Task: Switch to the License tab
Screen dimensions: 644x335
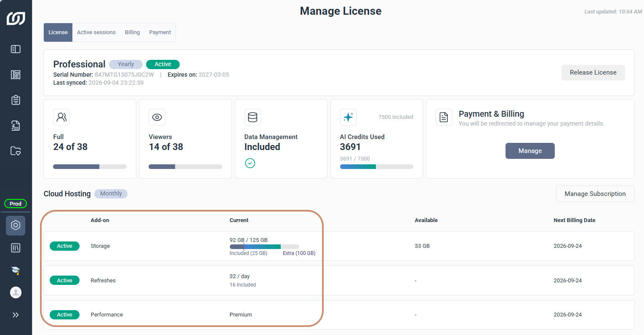Action: [58, 32]
